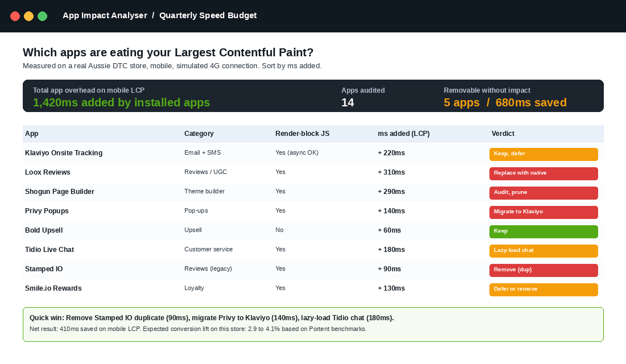Select the Quarterly Speed Budget breadcrumb
This screenshot has width=626, height=364.
208,15
